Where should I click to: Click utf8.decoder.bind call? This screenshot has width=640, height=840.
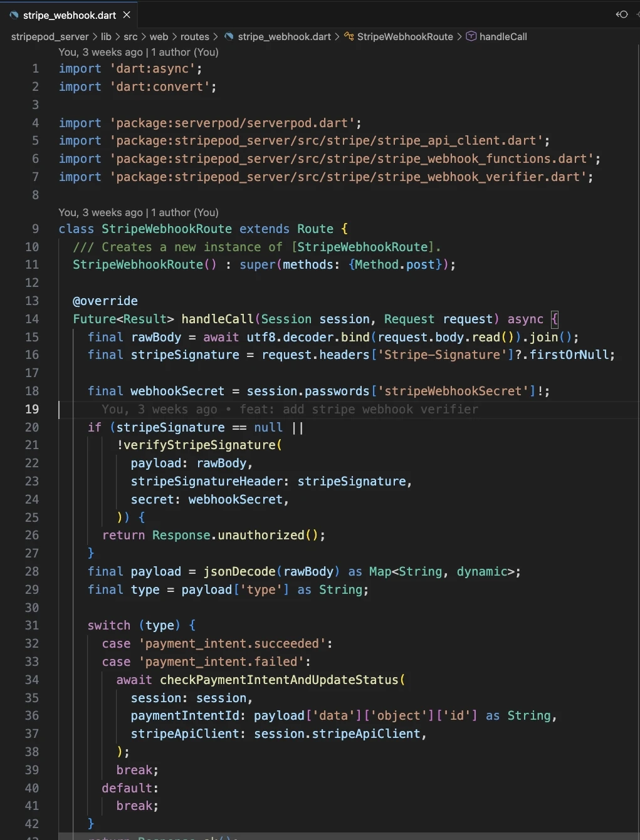[x=308, y=338]
